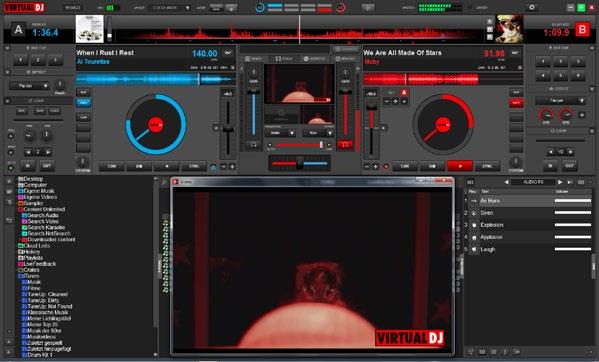The image size is (599, 362).
Task: Toggle the blue active pad button on deck A
Action: (83, 103)
